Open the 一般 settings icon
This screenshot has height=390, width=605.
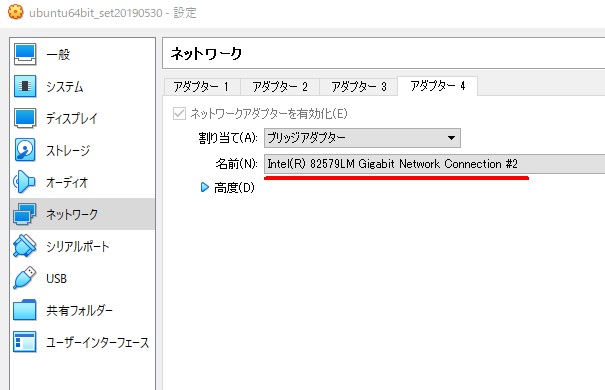click(x=25, y=54)
